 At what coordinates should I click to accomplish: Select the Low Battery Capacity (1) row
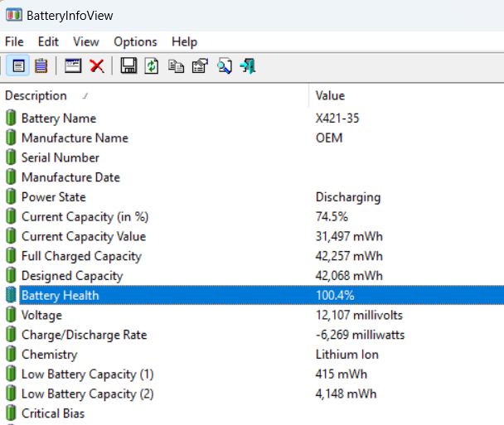point(252,374)
